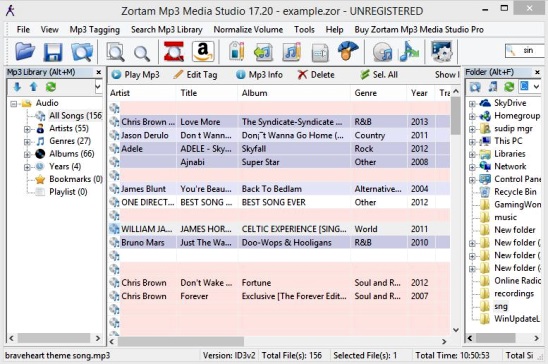The height and width of the screenshot is (364, 548).
Task: Click the CD with music note icon
Action: pyautogui.click(x=382, y=52)
